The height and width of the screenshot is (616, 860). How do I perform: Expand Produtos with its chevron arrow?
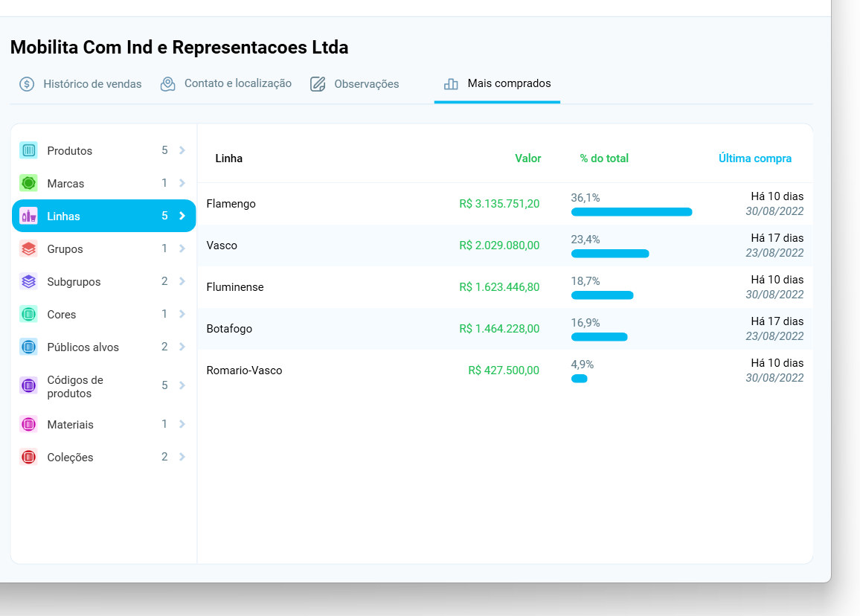pos(182,150)
